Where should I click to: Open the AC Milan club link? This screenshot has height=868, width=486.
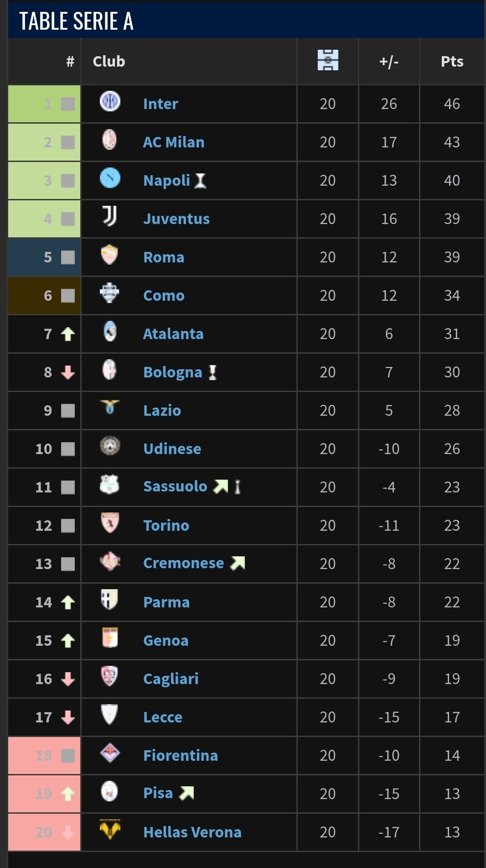pyautogui.click(x=173, y=142)
